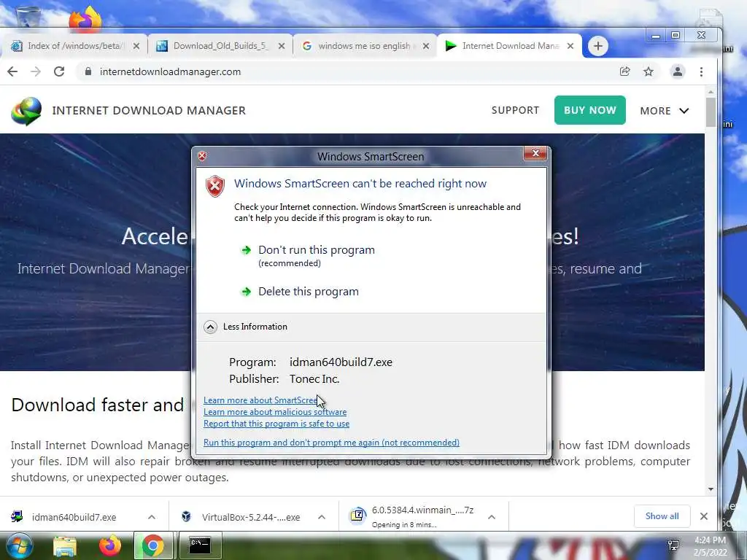Switch to 'Index of /windows/beta' tab
The height and width of the screenshot is (560, 747).
click(x=75, y=46)
